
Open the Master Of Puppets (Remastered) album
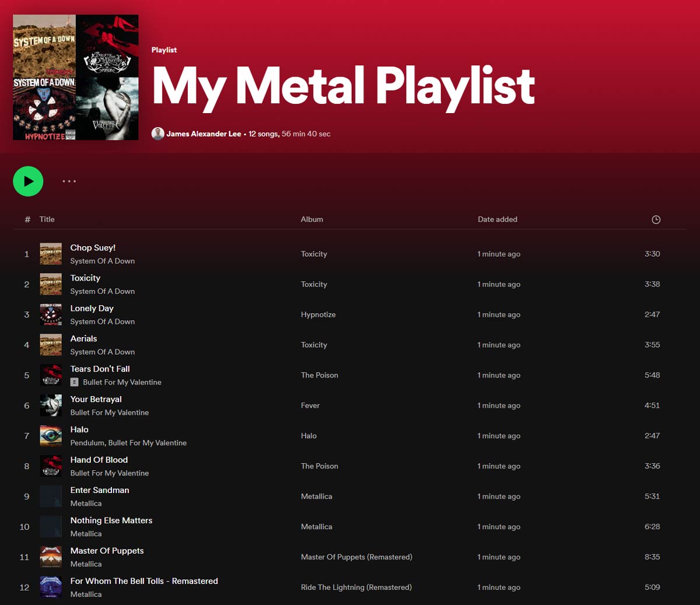tap(356, 557)
